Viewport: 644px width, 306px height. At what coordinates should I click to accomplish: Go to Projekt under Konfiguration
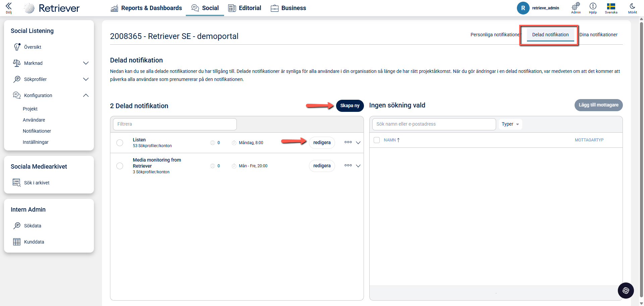point(30,109)
